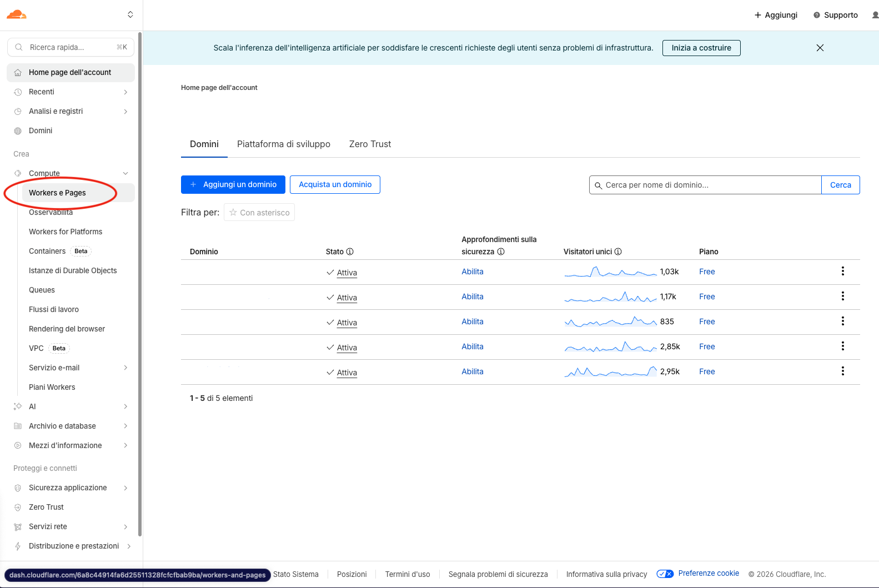Click the Domini globe icon
Screen dimensions: 879x588
(18, 131)
